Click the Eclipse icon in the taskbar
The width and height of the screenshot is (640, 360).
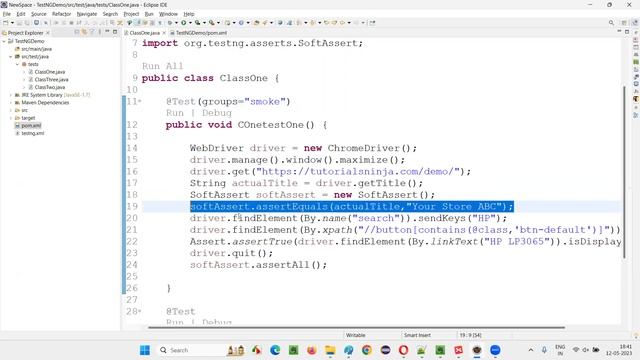pyautogui.click(x=385, y=350)
